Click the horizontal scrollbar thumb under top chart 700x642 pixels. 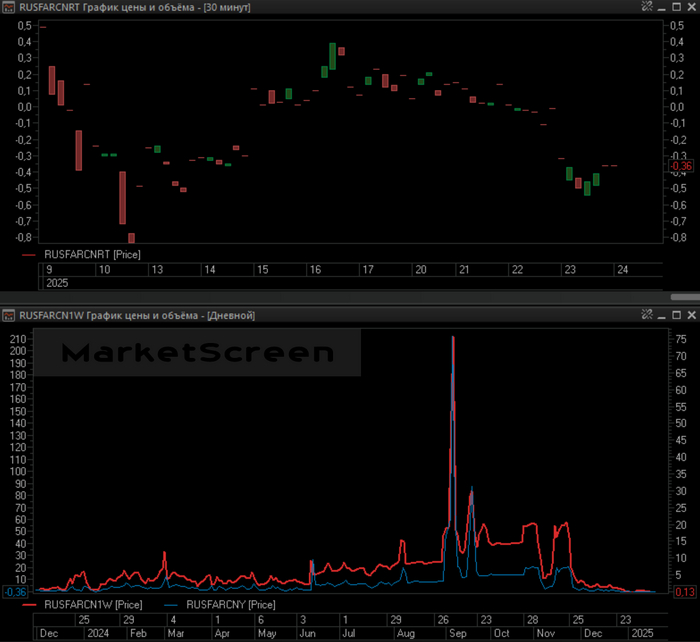(x=685, y=297)
